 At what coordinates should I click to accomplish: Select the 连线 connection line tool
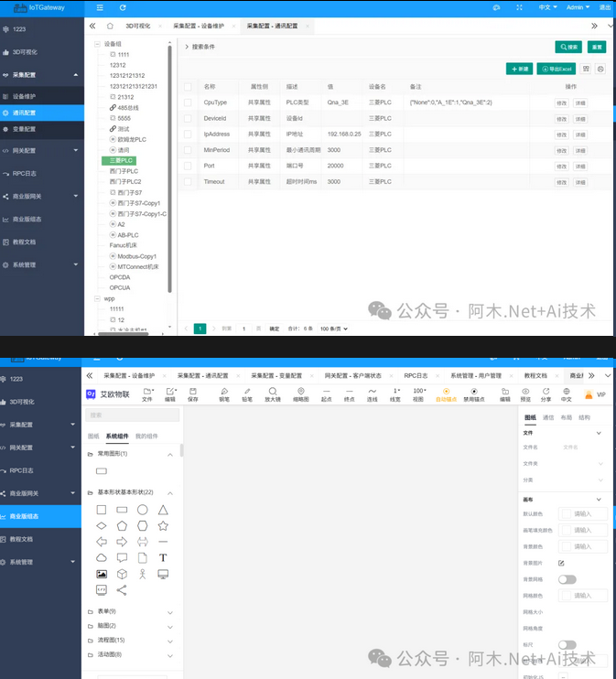pyautogui.click(x=372, y=394)
